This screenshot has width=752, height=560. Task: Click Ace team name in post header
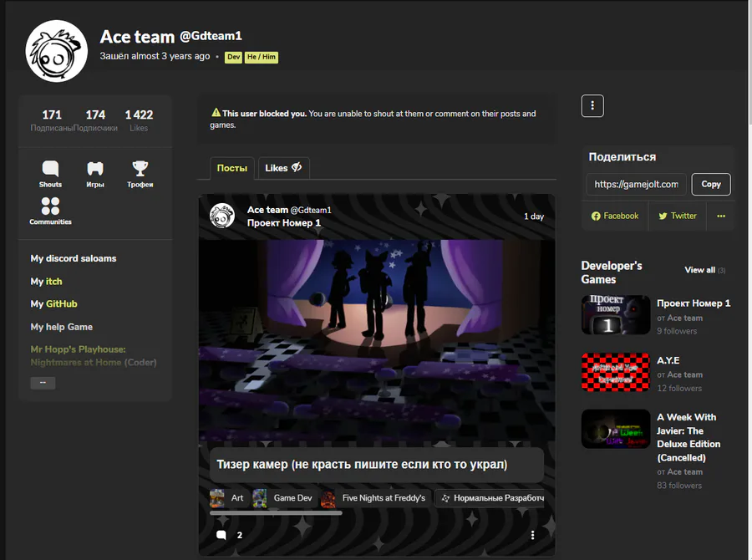coord(267,210)
